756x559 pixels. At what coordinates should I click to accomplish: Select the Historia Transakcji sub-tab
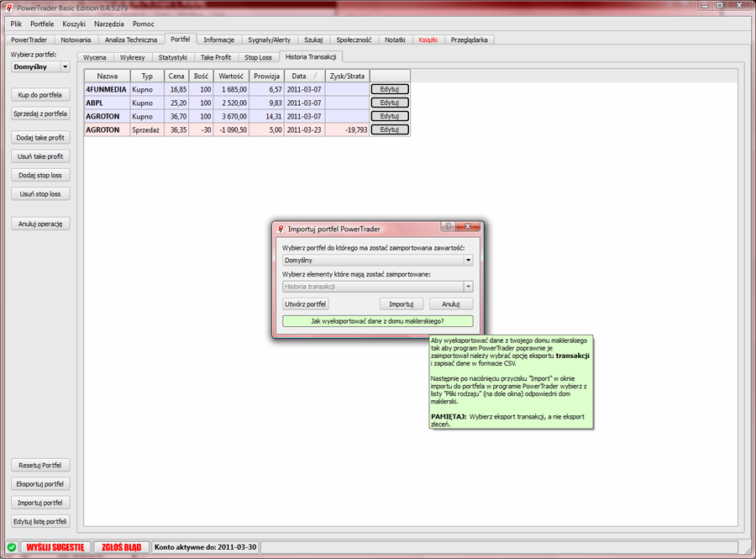click(311, 56)
